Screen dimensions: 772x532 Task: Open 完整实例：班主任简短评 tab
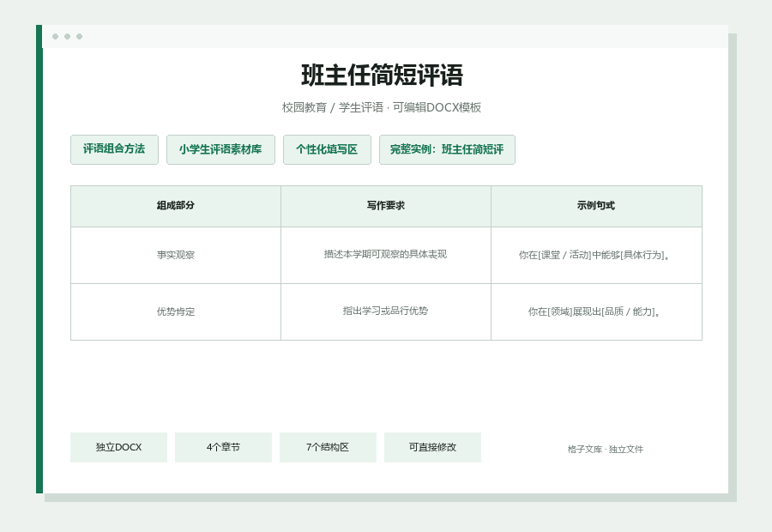click(x=447, y=149)
